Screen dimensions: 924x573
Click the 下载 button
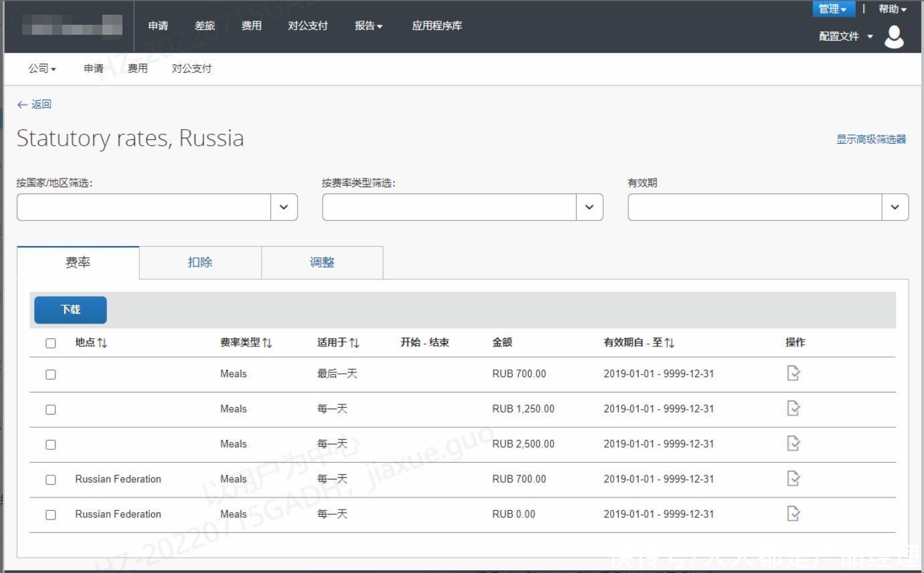(x=70, y=310)
